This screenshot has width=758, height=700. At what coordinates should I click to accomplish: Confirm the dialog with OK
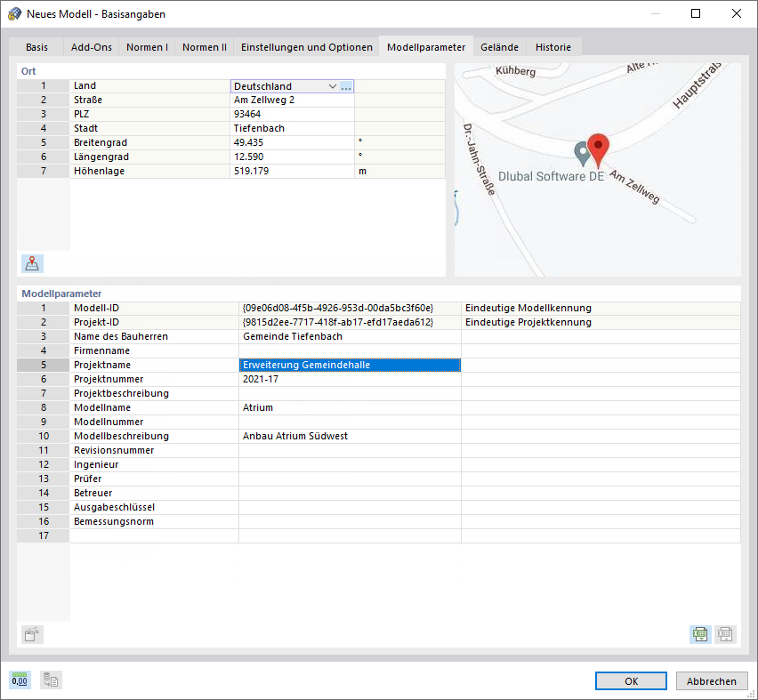point(630,680)
